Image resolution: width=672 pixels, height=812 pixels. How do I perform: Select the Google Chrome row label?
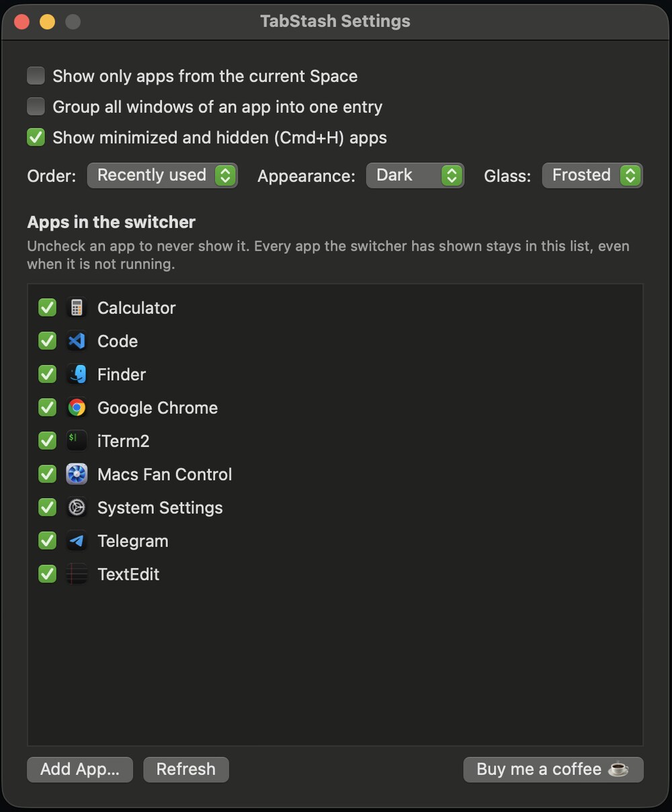157,408
